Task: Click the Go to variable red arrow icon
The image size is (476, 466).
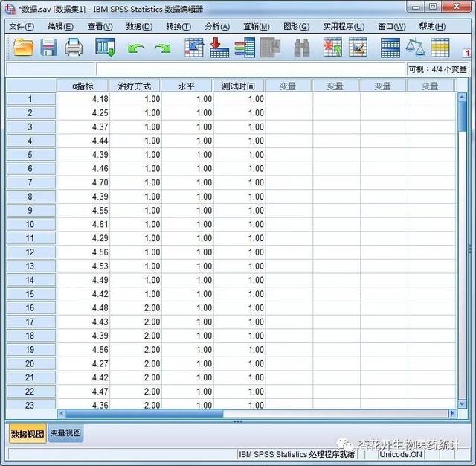Action: tap(219, 48)
